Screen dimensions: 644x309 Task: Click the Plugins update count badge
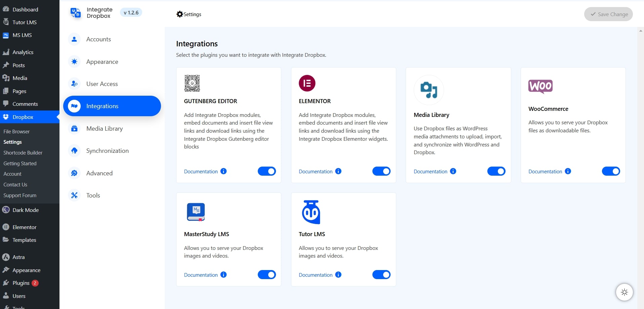(35, 283)
